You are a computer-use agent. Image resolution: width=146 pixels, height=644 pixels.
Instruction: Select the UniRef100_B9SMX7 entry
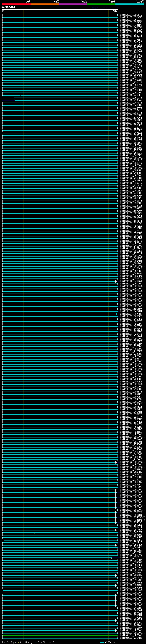pos(131,30)
